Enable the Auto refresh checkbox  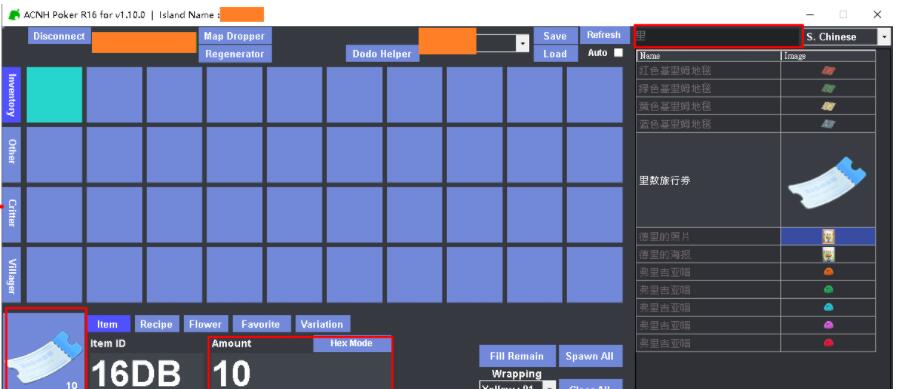(x=618, y=53)
